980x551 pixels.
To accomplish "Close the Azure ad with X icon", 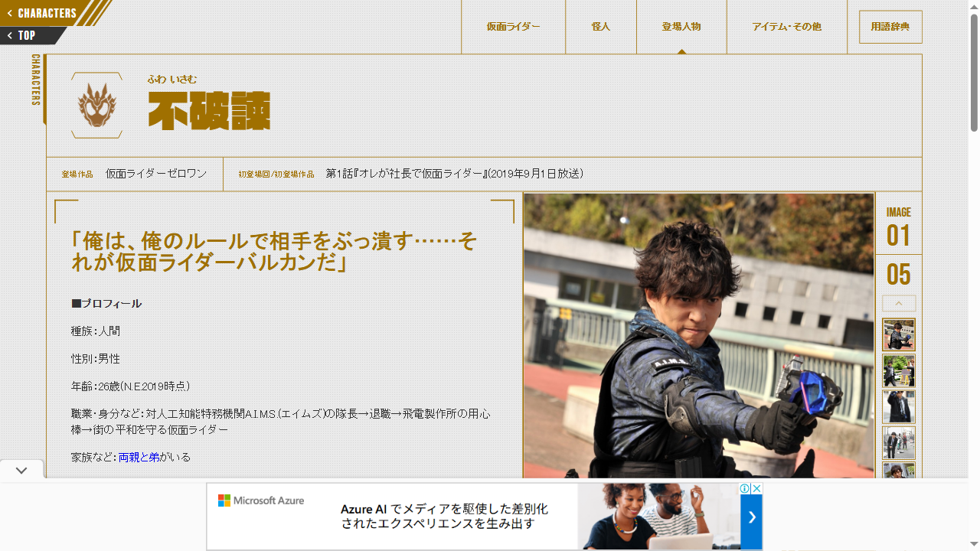I will pos(756,488).
